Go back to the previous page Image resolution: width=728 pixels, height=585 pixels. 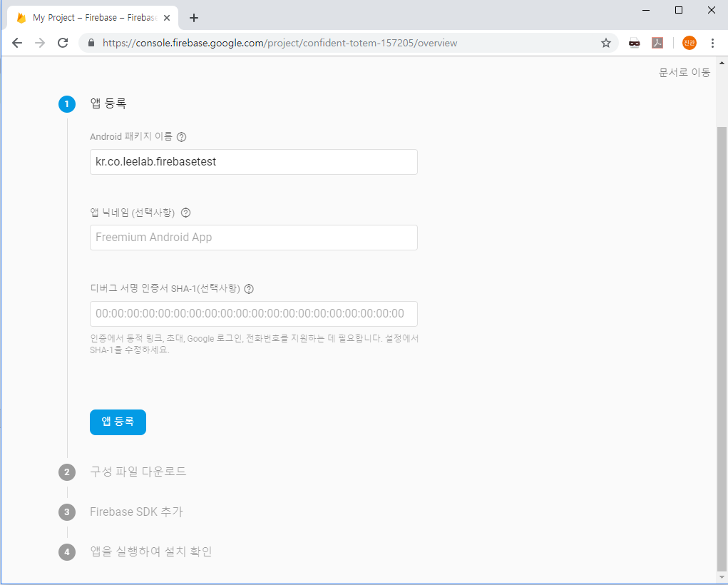17,43
